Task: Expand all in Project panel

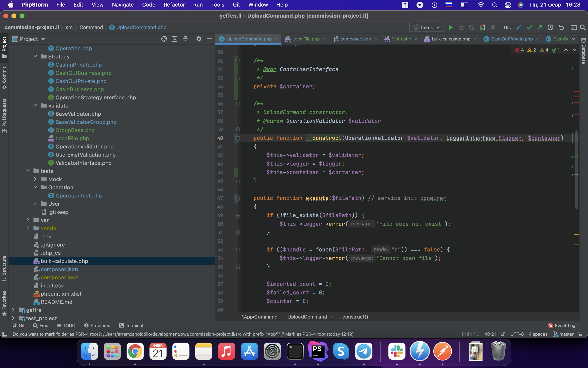Action: pyautogui.click(x=175, y=39)
